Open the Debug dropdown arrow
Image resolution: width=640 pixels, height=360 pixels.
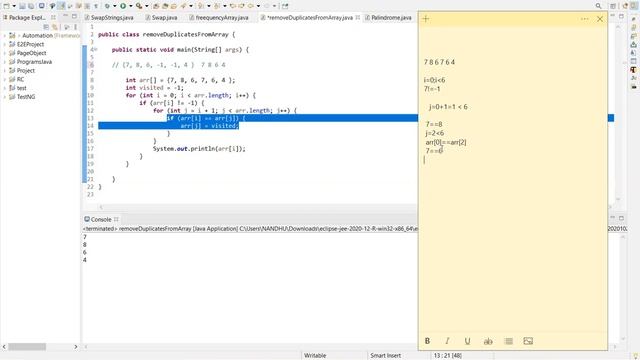(x=114, y=6)
